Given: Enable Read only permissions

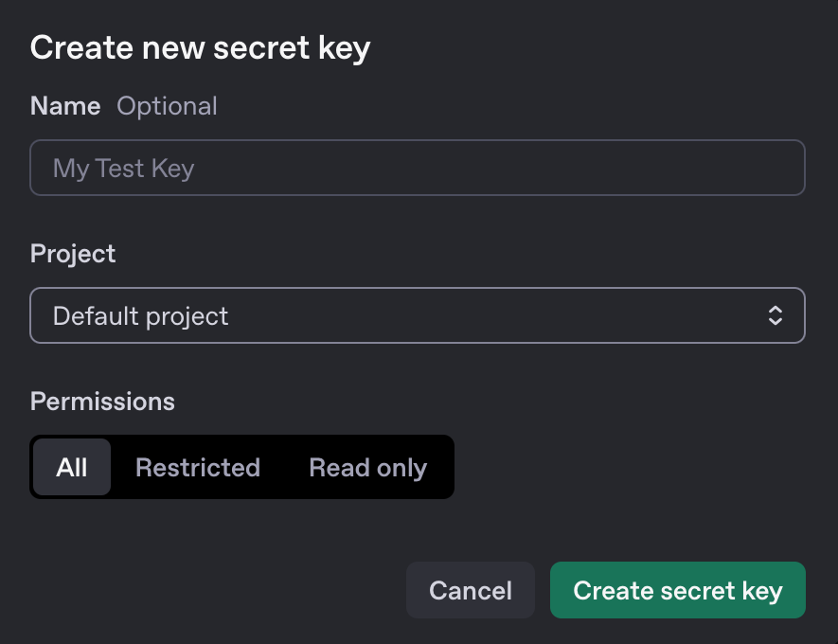Looking at the screenshot, I should click(367, 466).
